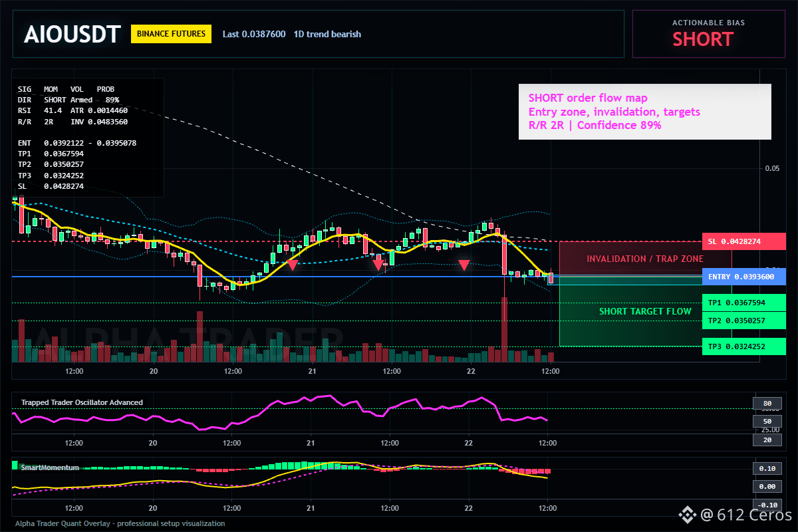This screenshot has height=532, width=798.
Task: Click the SL 0.0428274 row in stats panel
Action: click(x=51, y=186)
